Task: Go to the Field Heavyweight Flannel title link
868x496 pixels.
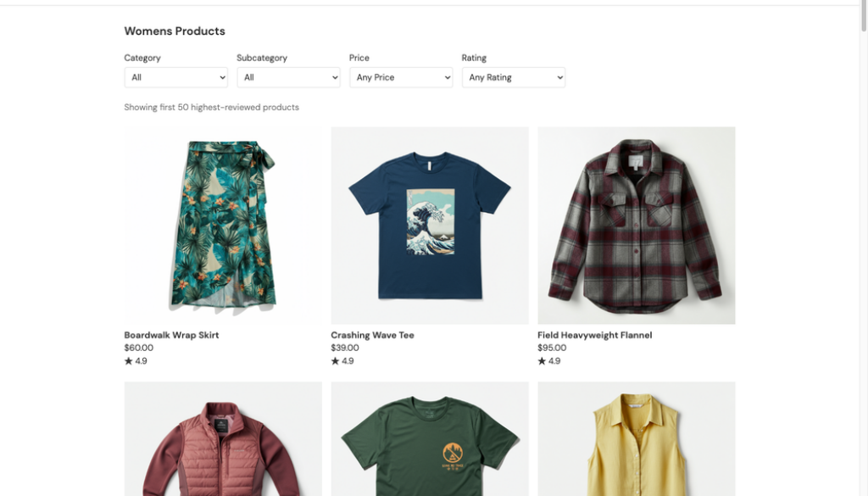Action: pos(594,335)
